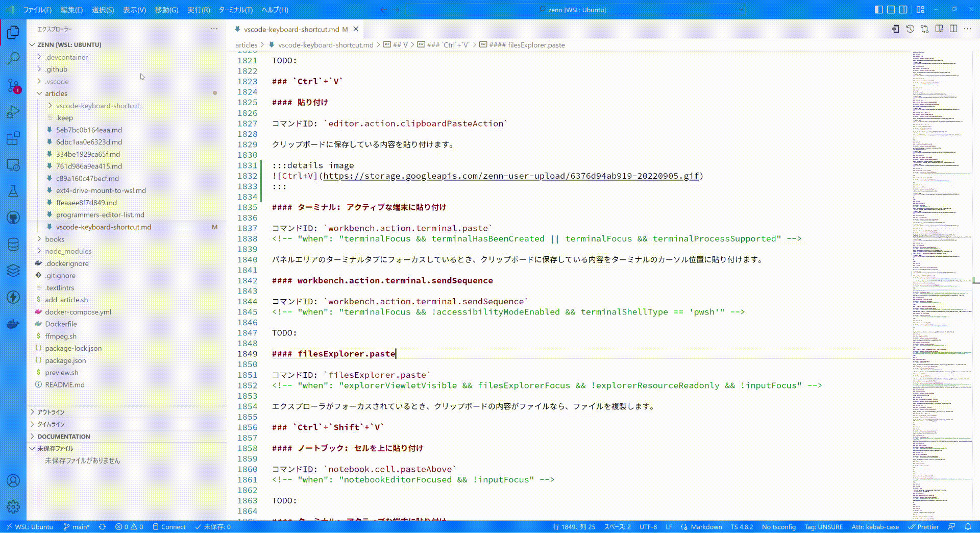
Task: Open the 表示(V) menu
Action: 134,10
